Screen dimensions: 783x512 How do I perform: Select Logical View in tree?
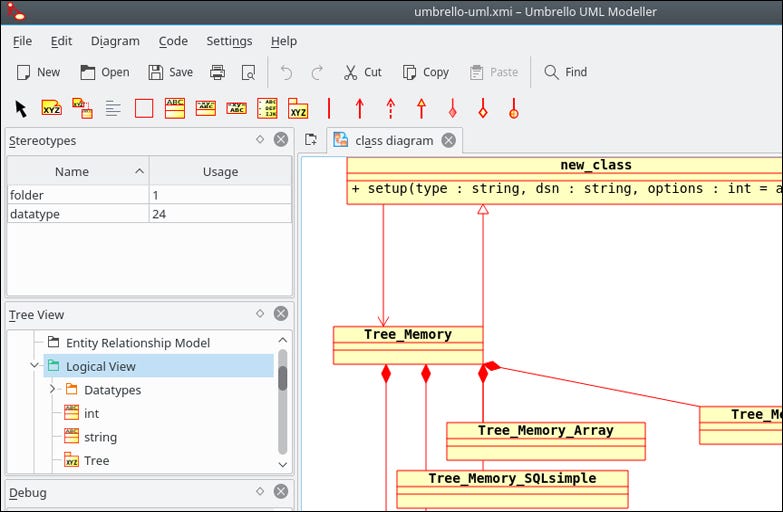click(159, 366)
